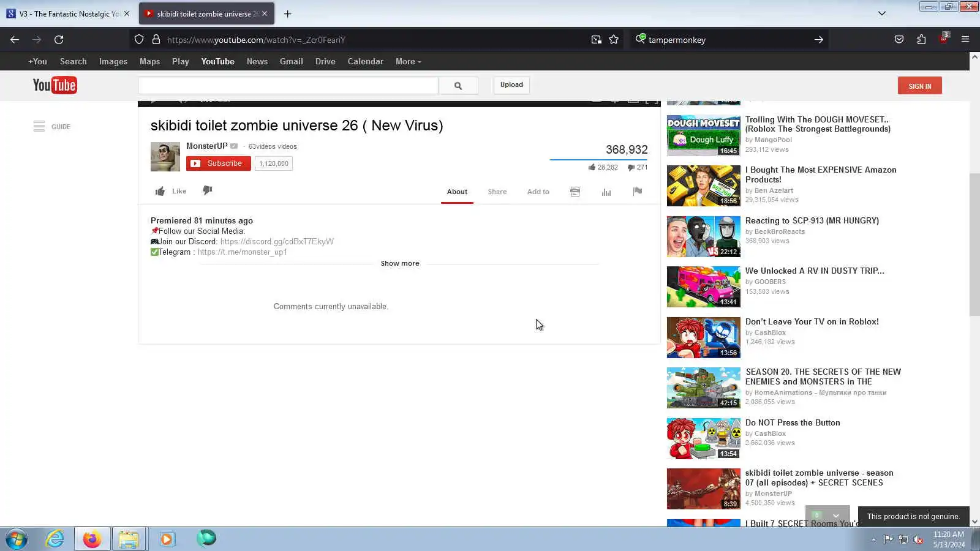Click the browser URL address bar

(367, 40)
